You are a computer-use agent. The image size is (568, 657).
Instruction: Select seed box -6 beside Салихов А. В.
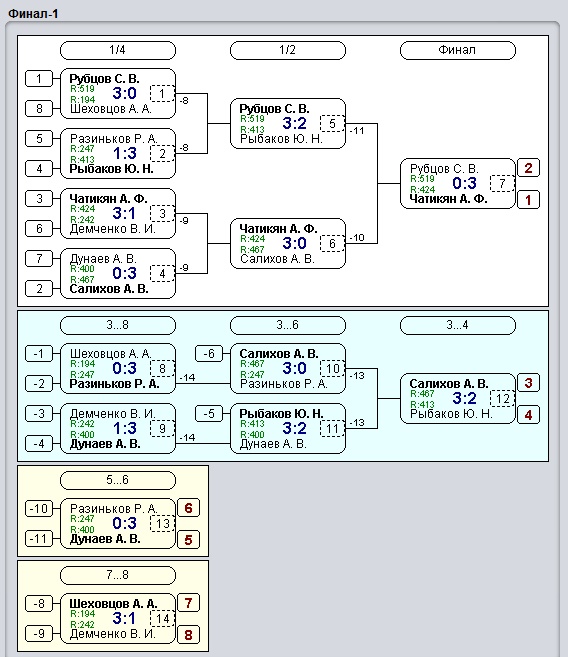pyautogui.click(x=209, y=354)
